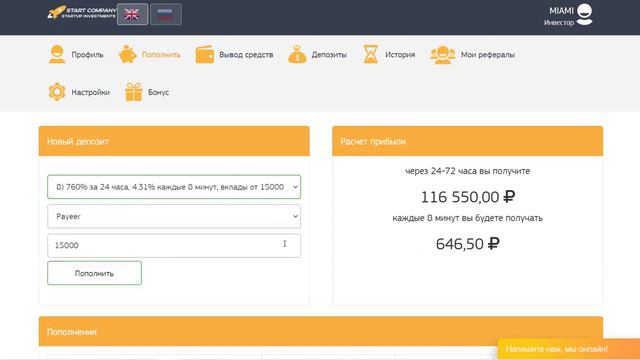
Task: Click the piggy bank Пополнить icon
Action: (127, 54)
